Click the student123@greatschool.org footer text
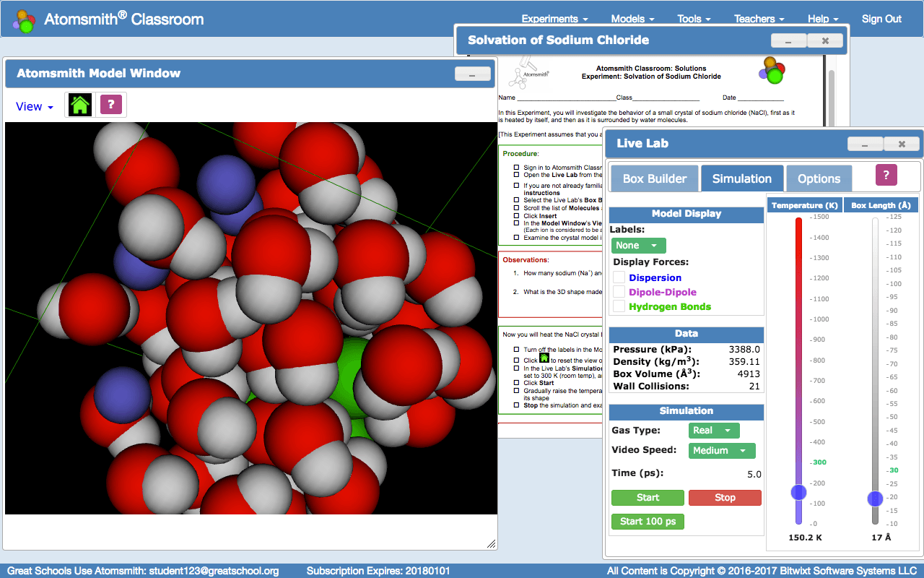 coord(214,571)
